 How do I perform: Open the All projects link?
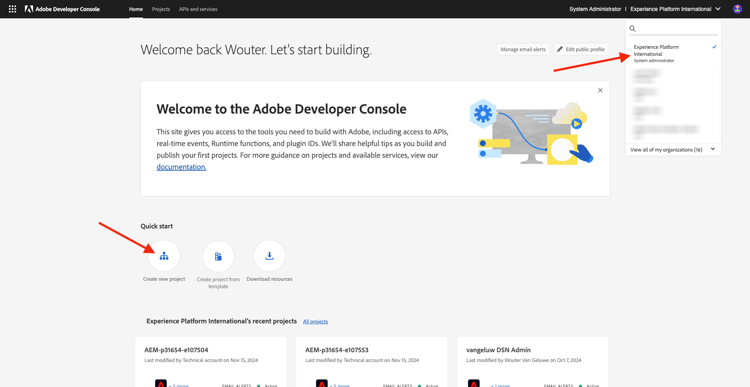[315, 321]
